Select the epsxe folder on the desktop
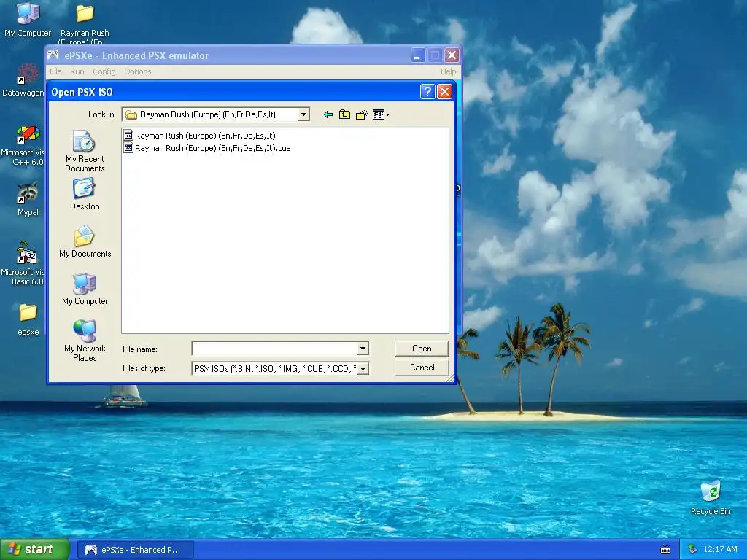The height and width of the screenshot is (560, 747). click(x=28, y=319)
